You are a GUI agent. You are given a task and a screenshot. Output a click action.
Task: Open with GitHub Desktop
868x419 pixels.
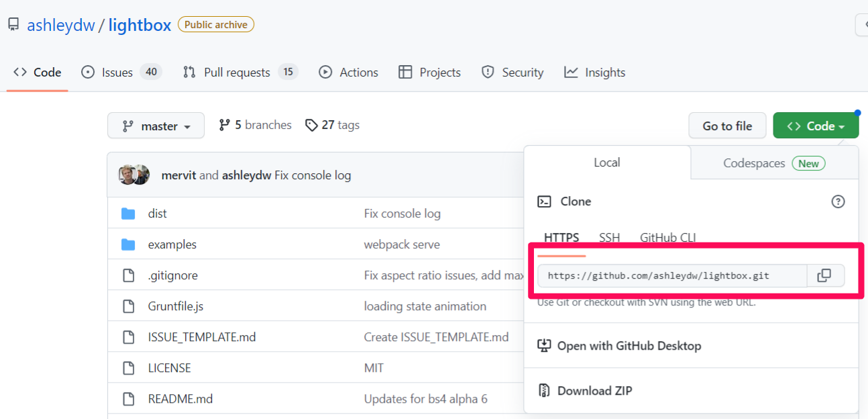pos(620,346)
